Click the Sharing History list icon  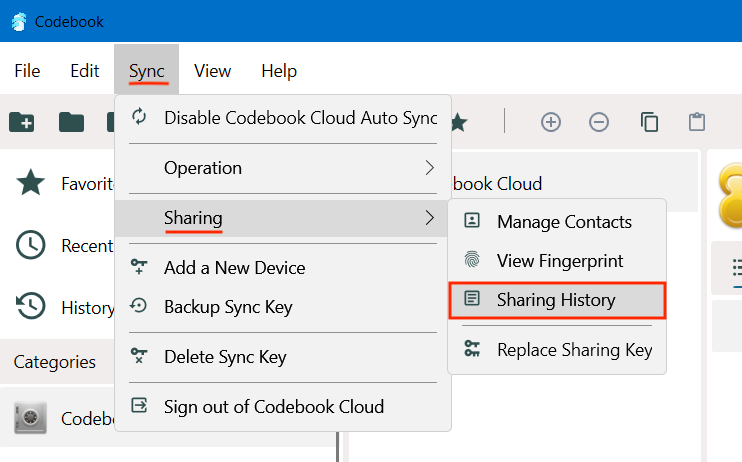pyautogui.click(x=472, y=298)
